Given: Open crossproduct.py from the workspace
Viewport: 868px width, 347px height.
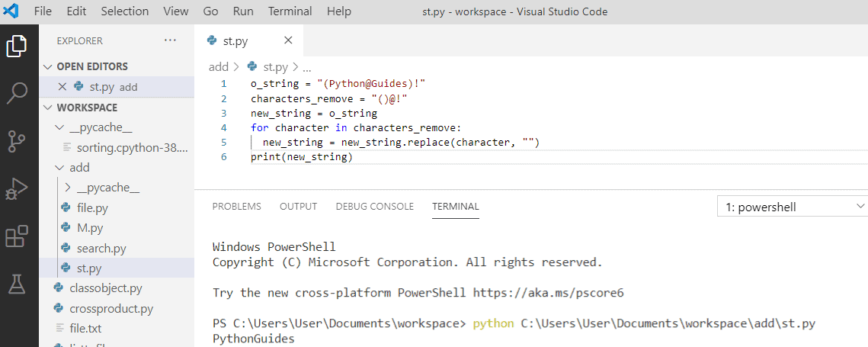Looking at the screenshot, I should [x=111, y=308].
